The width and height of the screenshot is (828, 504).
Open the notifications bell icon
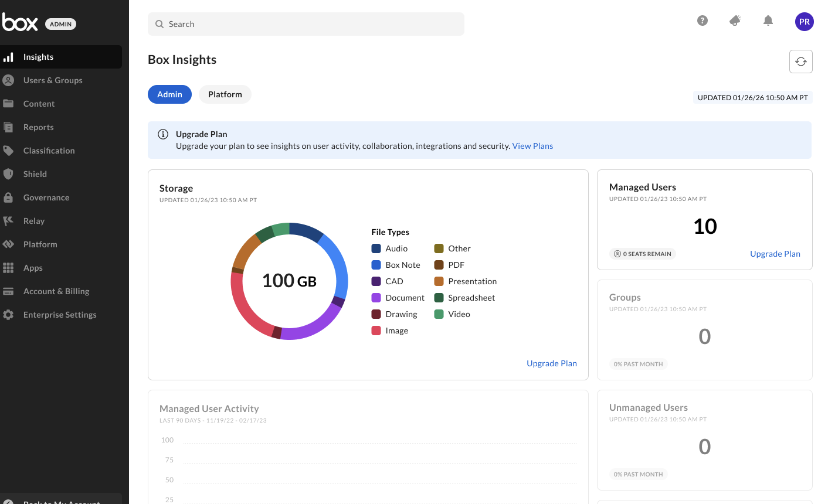click(768, 21)
